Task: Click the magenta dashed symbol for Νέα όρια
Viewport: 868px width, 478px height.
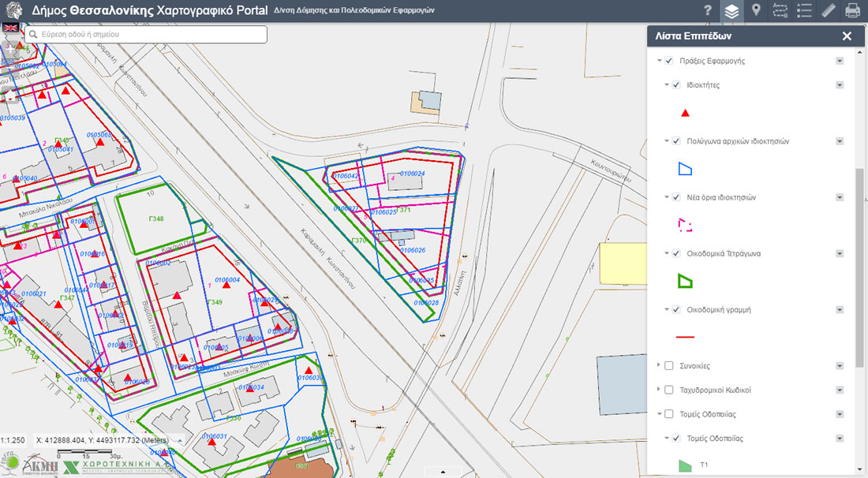Action: [685, 225]
